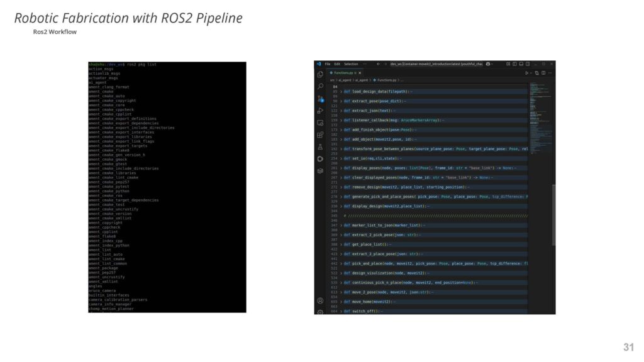Expand the extract_pose function fold
Image resolution: width=644 pixels, height=362 pixels.
341,101
